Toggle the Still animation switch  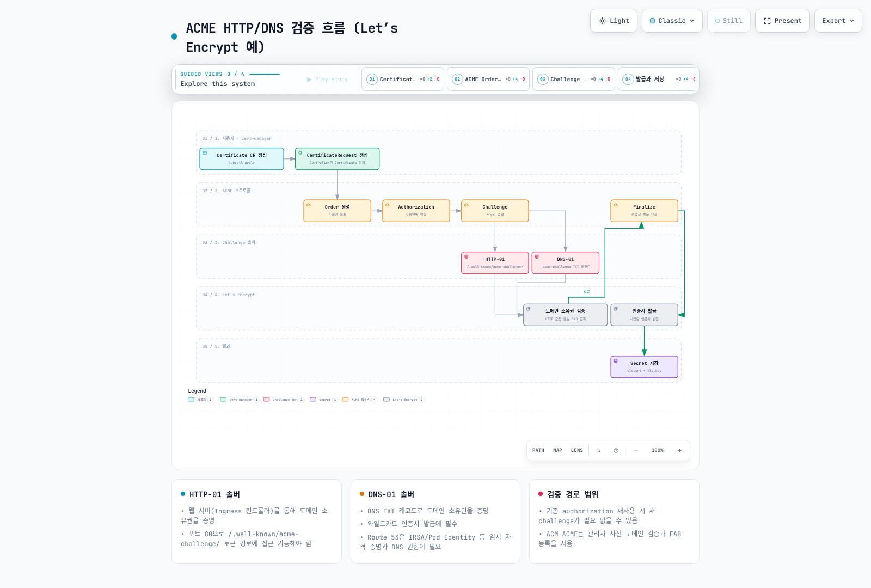click(729, 21)
